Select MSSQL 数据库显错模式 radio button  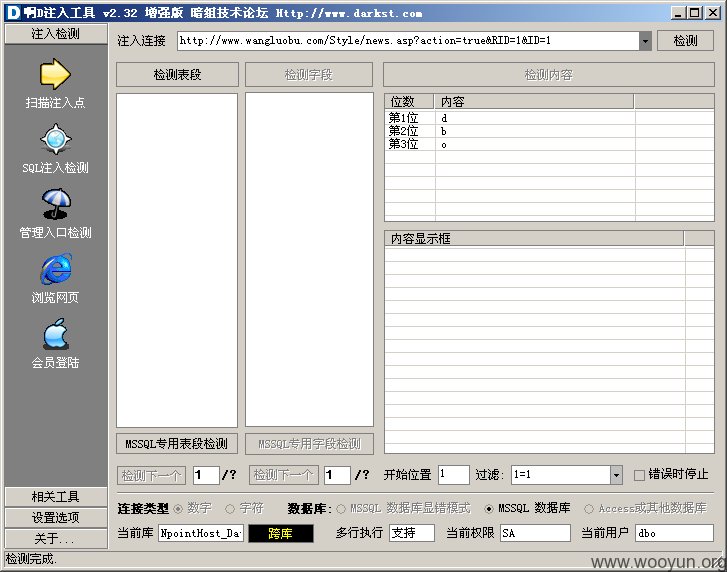(341, 509)
